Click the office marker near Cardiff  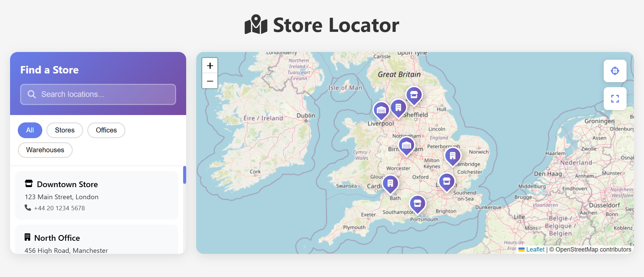(390, 183)
